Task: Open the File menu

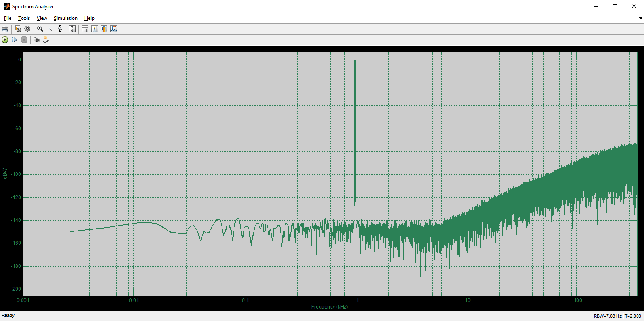Action: 7,18
